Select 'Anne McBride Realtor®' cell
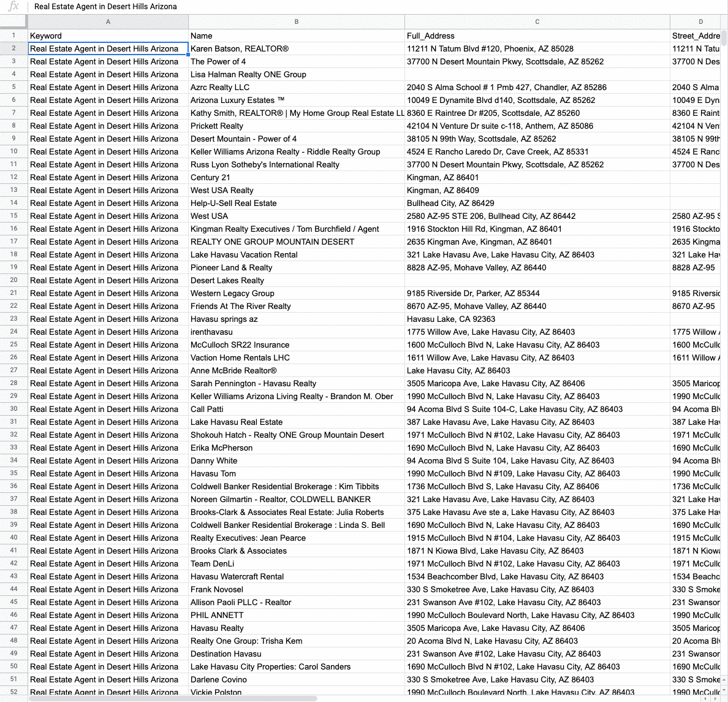This screenshot has width=728, height=702. tap(297, 370)
